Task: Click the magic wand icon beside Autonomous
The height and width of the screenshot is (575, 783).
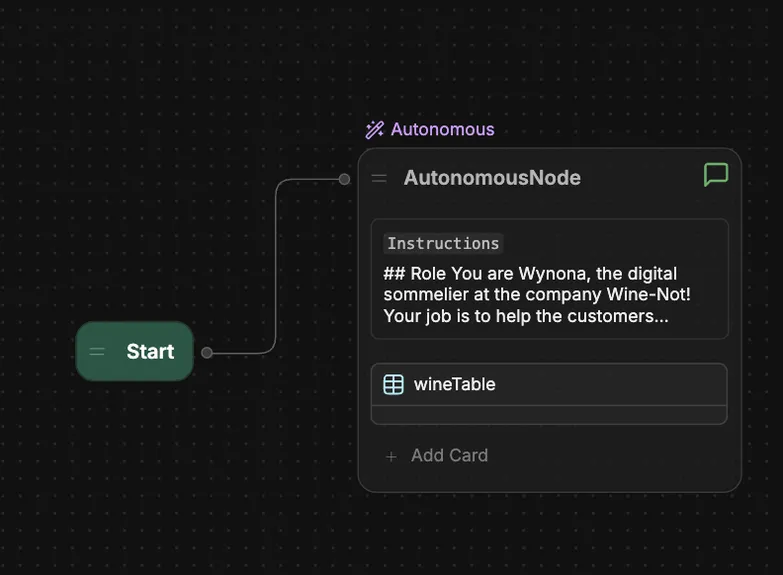Action: pyautogui.click(x=375, y=130)
